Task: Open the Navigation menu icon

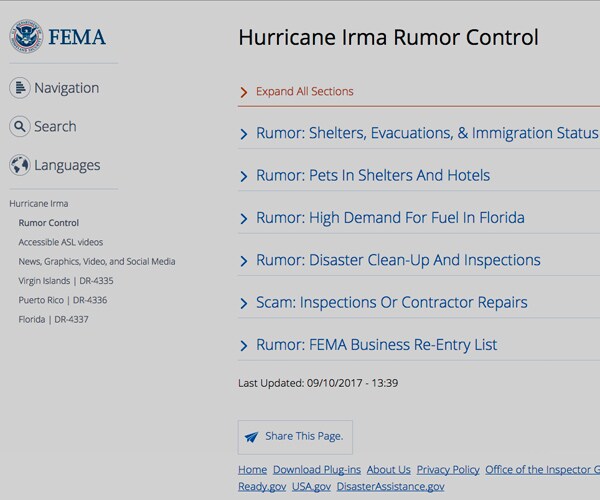Action: click(x=20, y=88)
